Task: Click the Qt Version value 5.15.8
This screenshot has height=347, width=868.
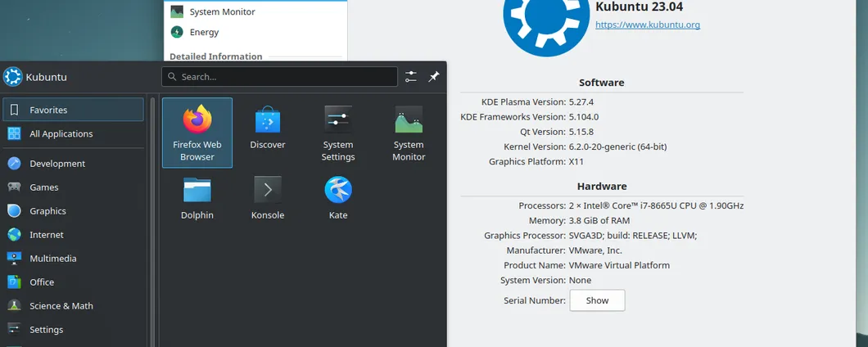Action: click(581, 132)
